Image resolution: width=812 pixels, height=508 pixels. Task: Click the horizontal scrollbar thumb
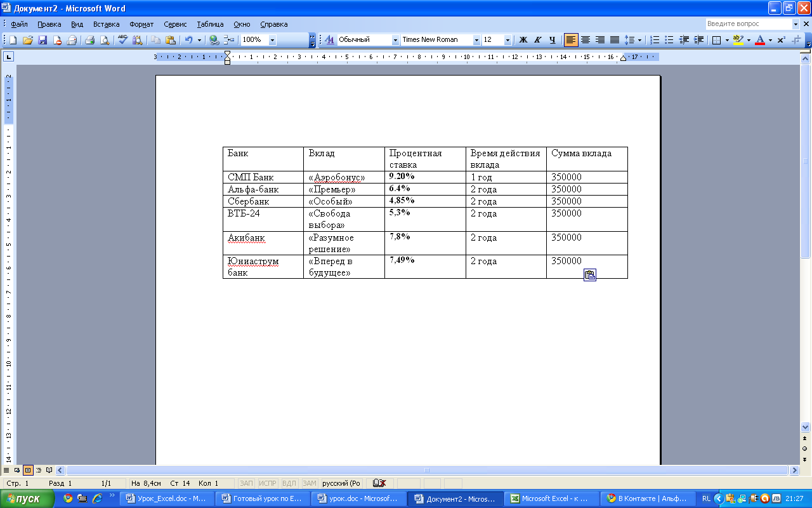coord(427,471)
